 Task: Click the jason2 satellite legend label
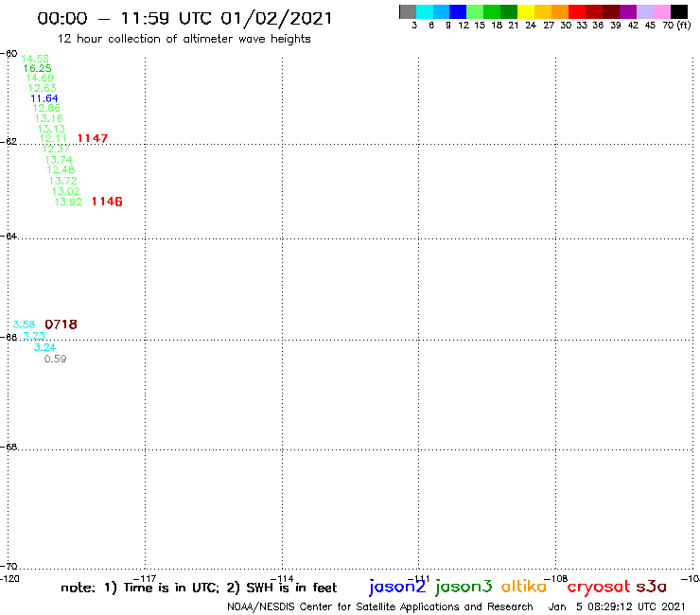point(397,587)
